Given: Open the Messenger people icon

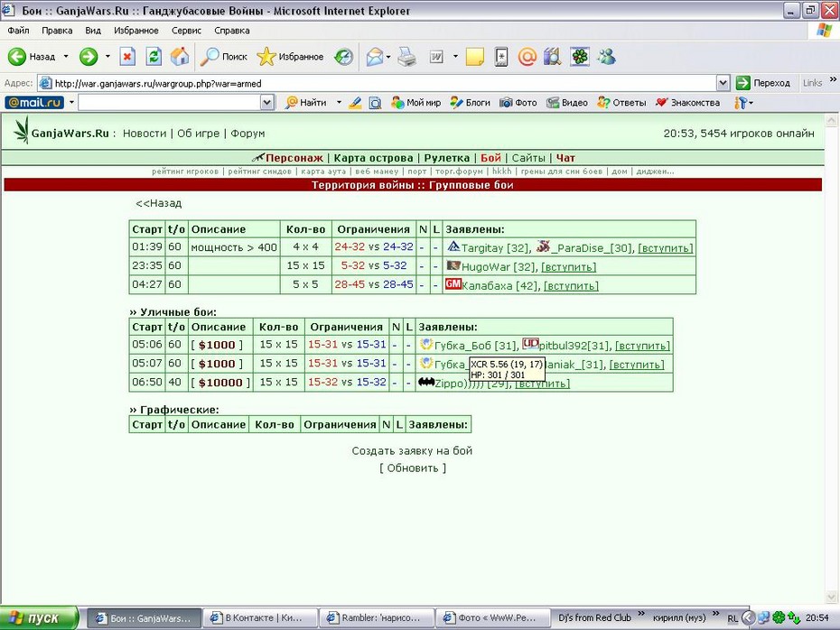Looking at the screenshot, I should coord(606,56).
